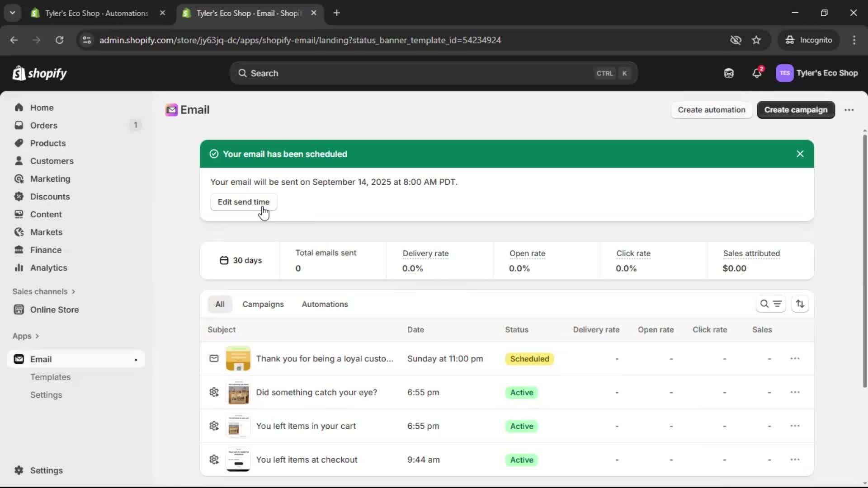Open more actions for the Scheduled loyalty email
Screen dimensions: 868x488
click(x=795, y=358)
